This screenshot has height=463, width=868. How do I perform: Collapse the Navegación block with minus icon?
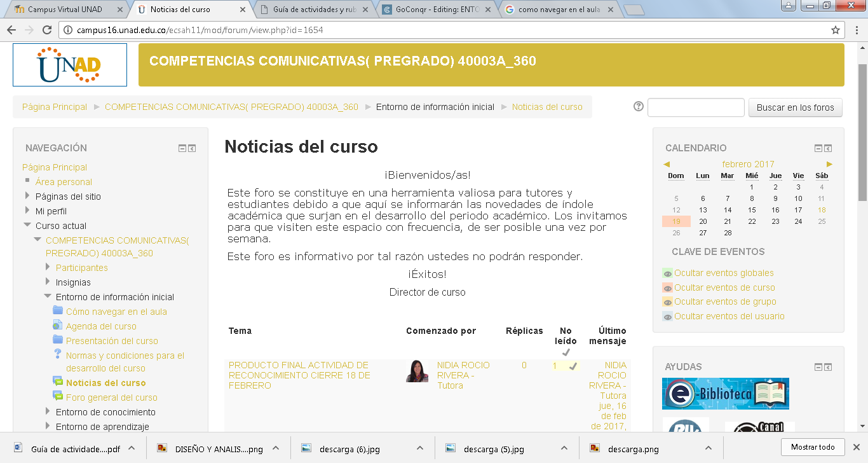(x=182, y=148)
